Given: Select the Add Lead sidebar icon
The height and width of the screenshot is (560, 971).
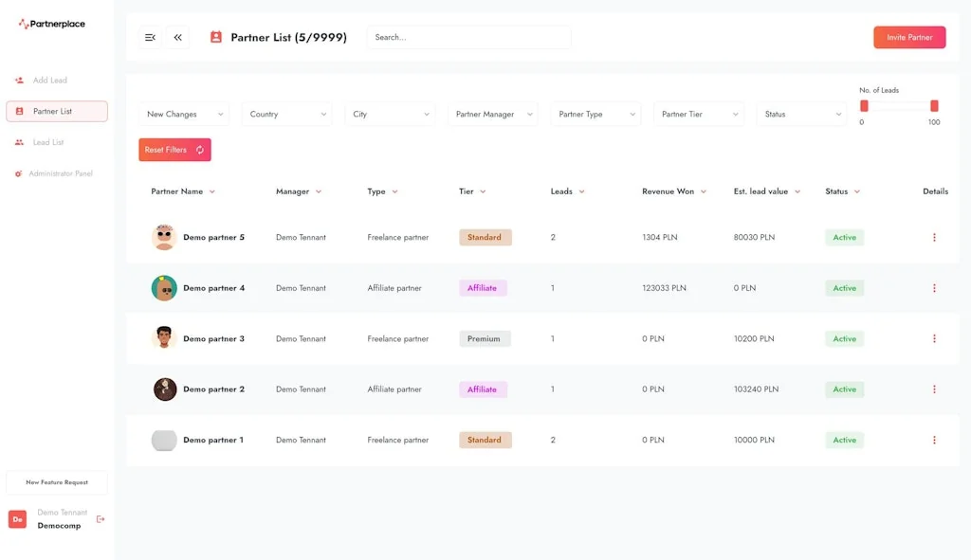Looking at the screenshot, I should (x=17, y=80).
